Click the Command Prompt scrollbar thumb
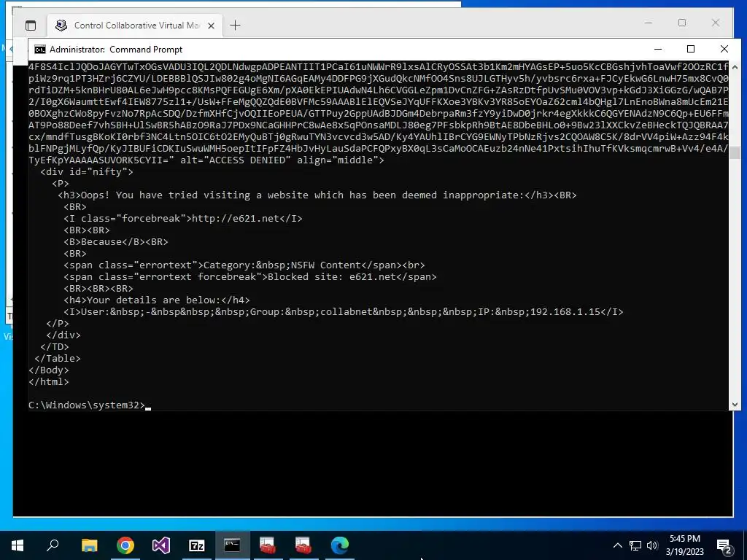Viewport: 747px width, 560px height. 735,153
